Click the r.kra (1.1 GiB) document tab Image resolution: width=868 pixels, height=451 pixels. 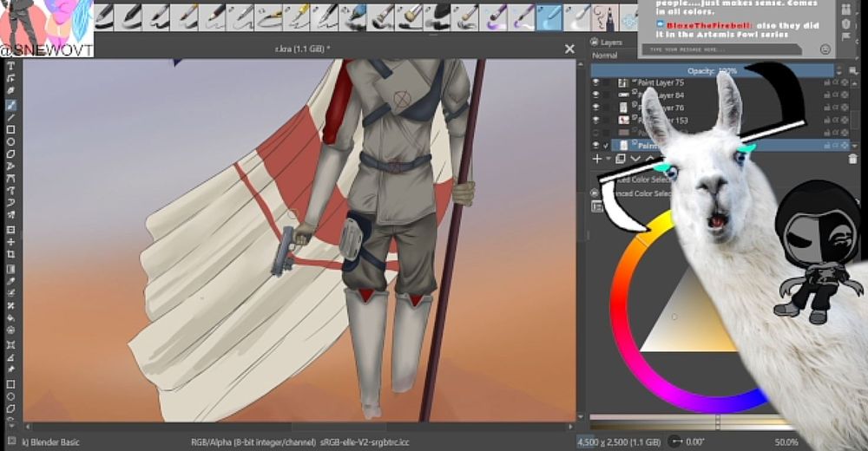[302, 49]
